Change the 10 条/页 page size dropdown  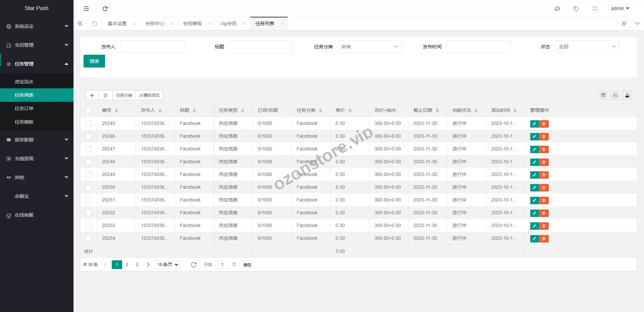(167, 265)
